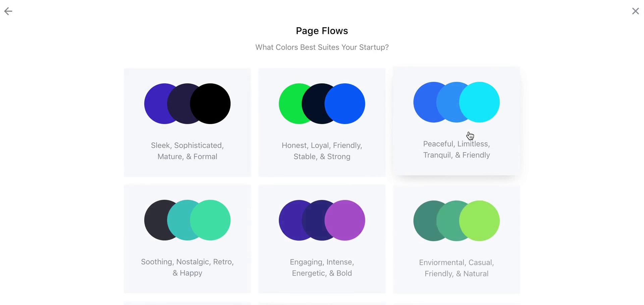
Task: Select the Sleek, Sophisticated, Mature & Formal card
Action: click(x=187, y=123)
